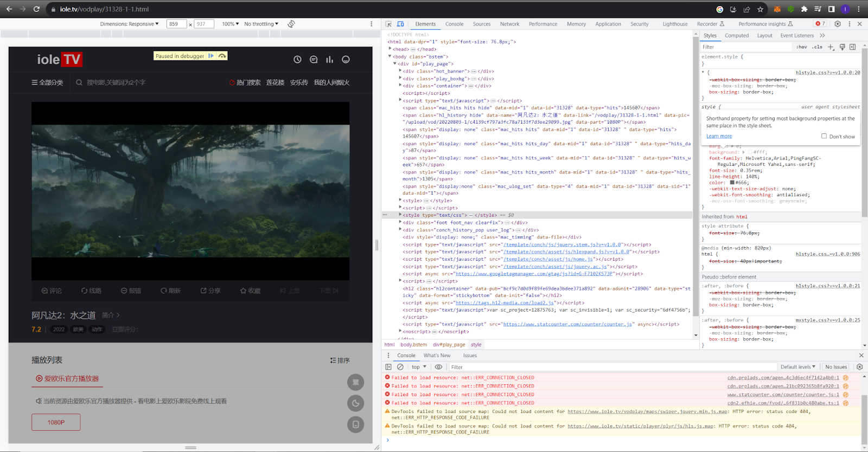Resume script execution in the paused overlay

(211, 56)
